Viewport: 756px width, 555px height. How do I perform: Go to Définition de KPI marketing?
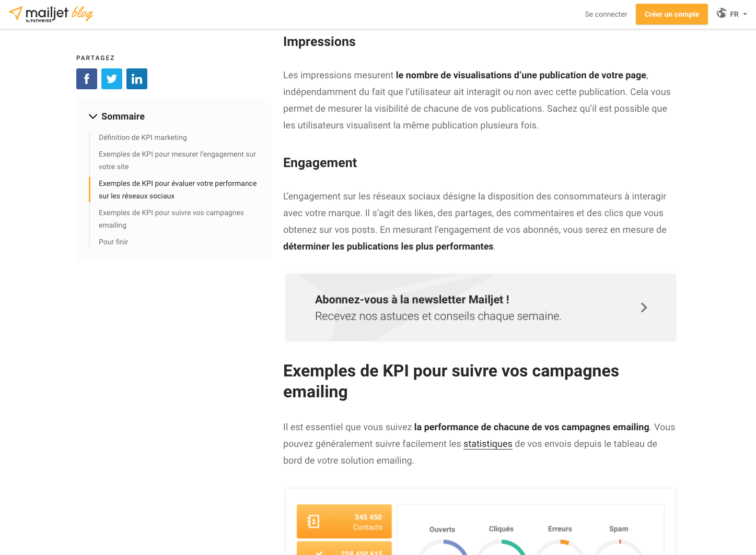click(x=143, y=137)
